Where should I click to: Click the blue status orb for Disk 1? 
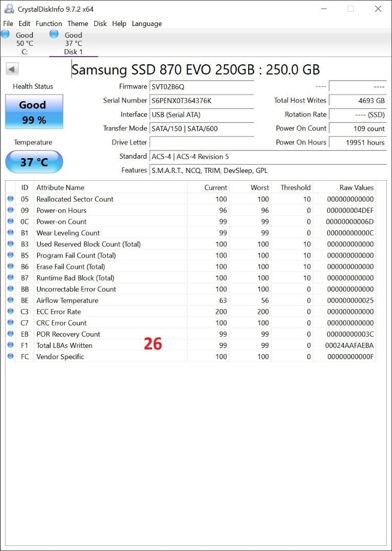54,34
